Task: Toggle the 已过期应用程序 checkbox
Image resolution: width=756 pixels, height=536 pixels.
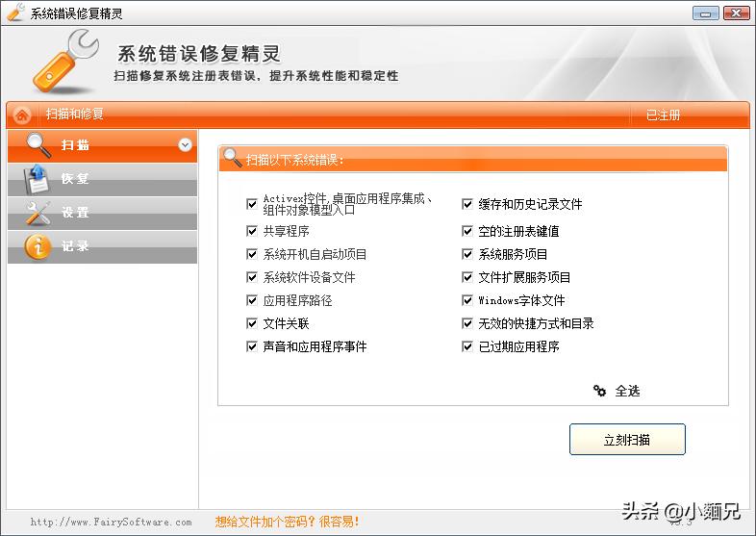Action: pyautogui.click(x=467, y=346)
